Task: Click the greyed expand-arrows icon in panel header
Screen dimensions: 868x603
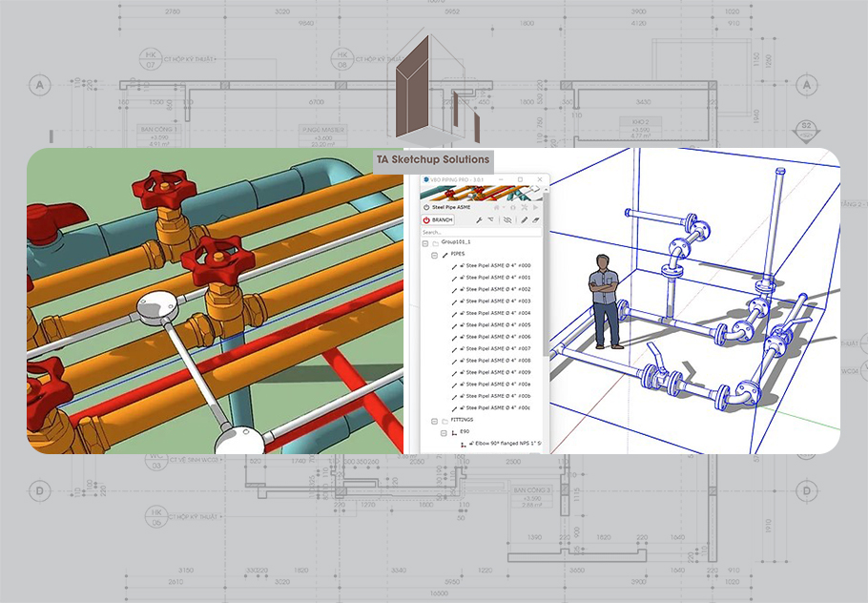Action: [x=525, y=207]
